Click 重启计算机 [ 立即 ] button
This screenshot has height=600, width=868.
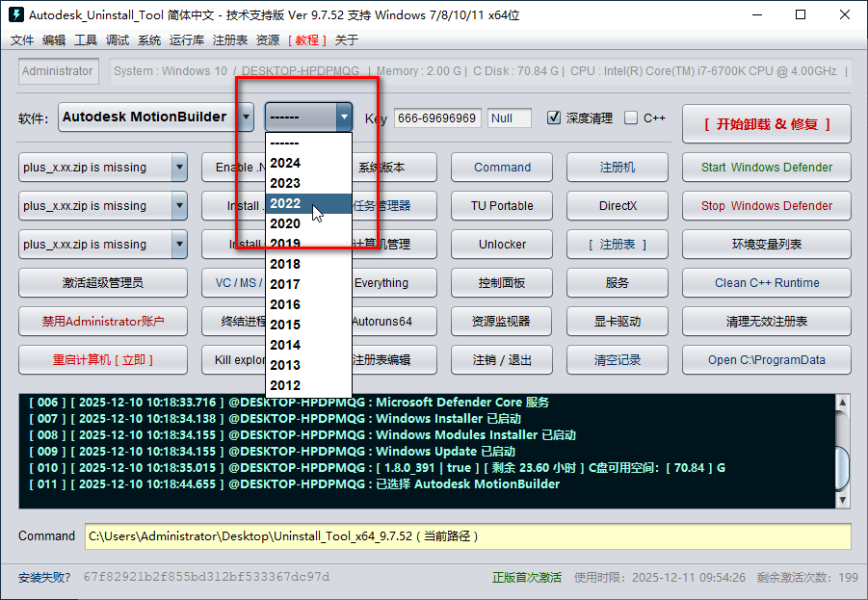pyautogui.click(x=103, y=360)
